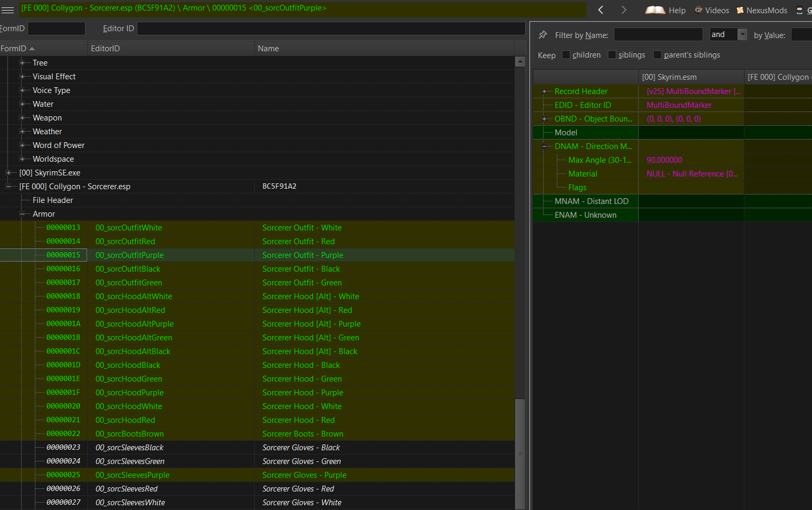
Task: Click the [00] Skyrim.esm column header
Action: pyautogui.click(x=692, y=77)
